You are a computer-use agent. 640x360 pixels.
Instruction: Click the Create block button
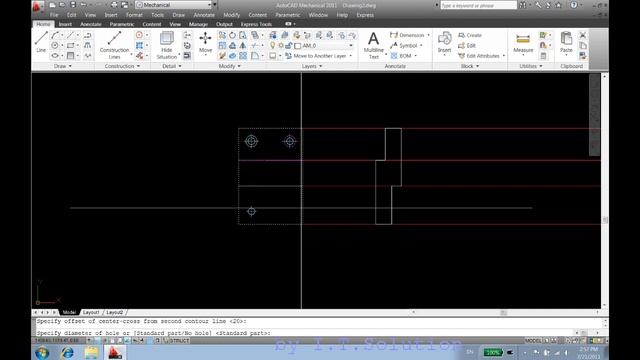pos(470,36)
